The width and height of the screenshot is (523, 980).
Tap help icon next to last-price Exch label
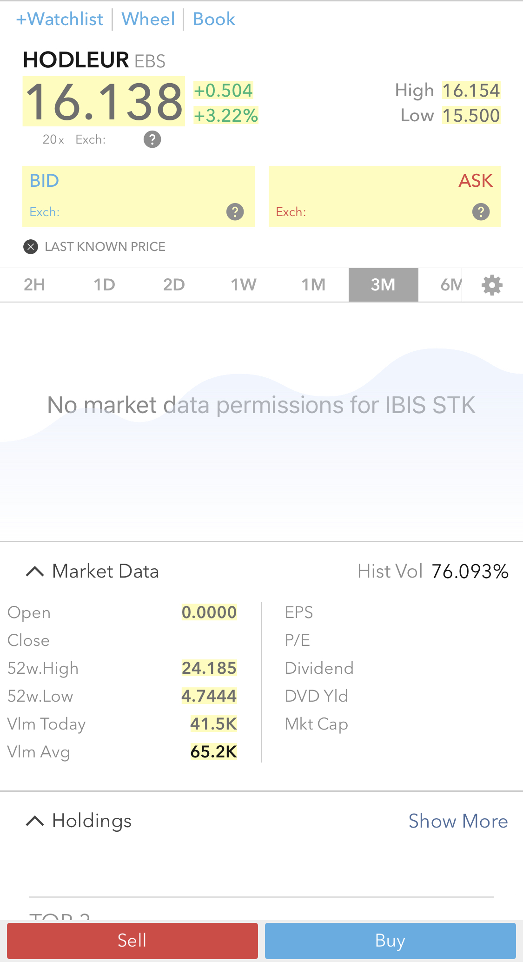tap(152, 139)
